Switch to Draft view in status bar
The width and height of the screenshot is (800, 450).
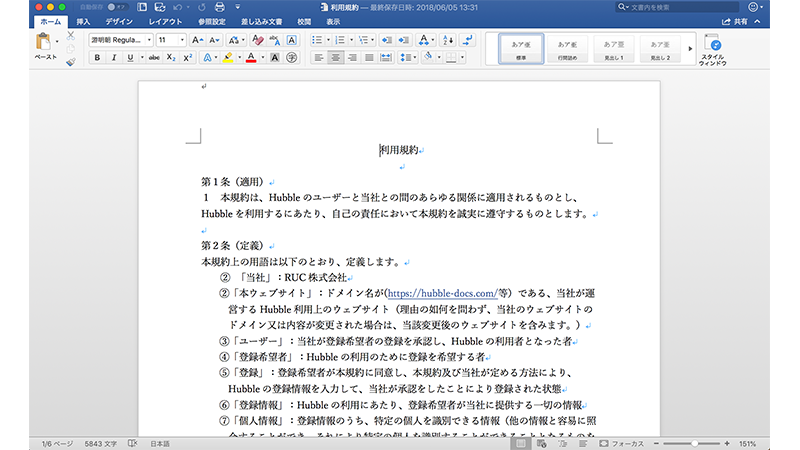tap(583, 443)
